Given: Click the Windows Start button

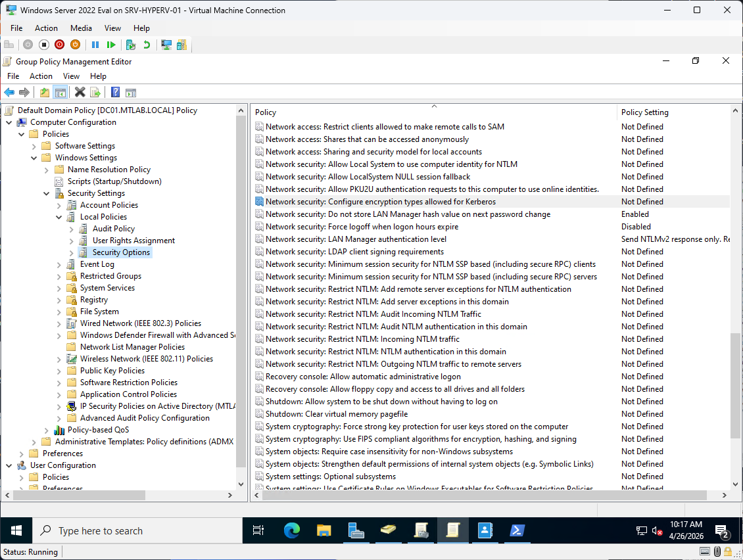Looking at the screenshot, I should (x=16, y=530).
